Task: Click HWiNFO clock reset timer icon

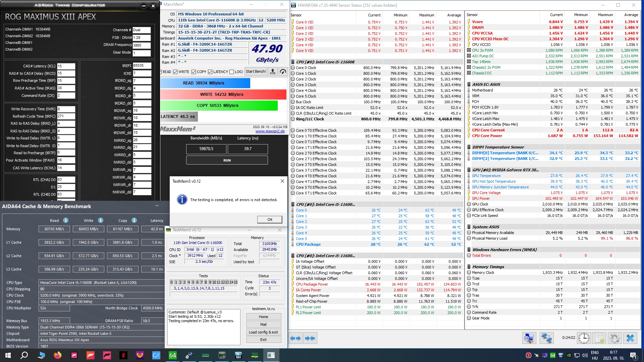Action: (x=584, y=338)
